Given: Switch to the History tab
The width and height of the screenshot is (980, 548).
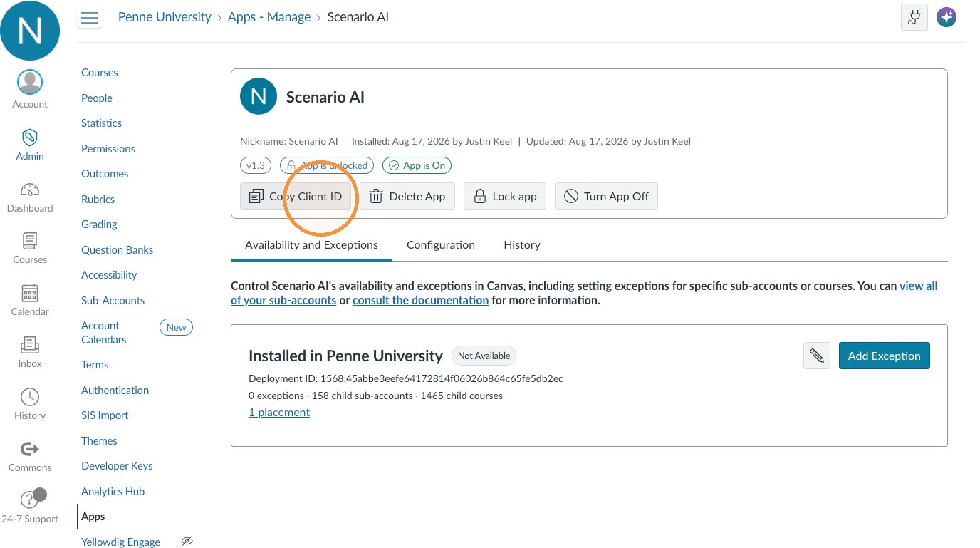Looking at the screenshot, I should point(522,244).
